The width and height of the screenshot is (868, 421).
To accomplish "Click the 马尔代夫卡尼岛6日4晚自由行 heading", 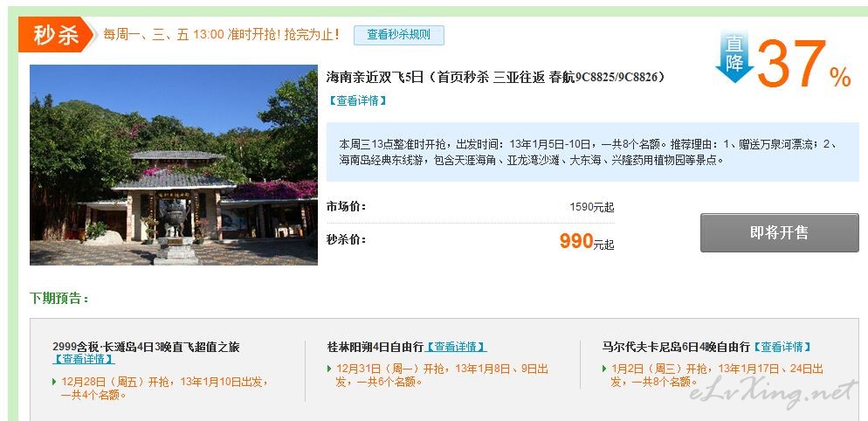I will click(x=676, y=348).
